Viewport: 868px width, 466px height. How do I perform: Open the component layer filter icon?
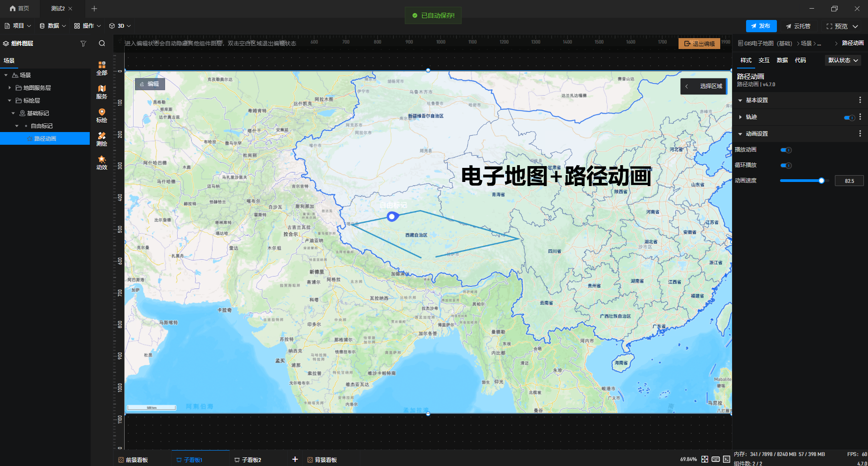pyautogui.click(x=83, y=43)
